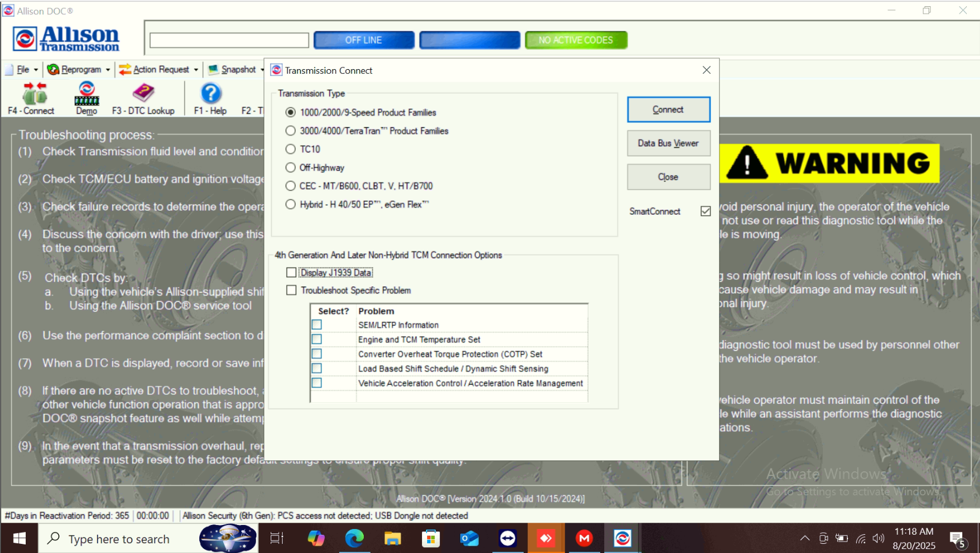Show hidden system tray icons
Viewport: 980px width, 553px height.
click(805, 538)
